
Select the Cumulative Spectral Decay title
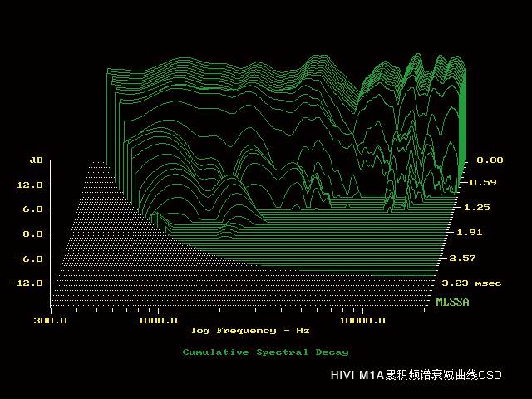[x=265, y=352]
